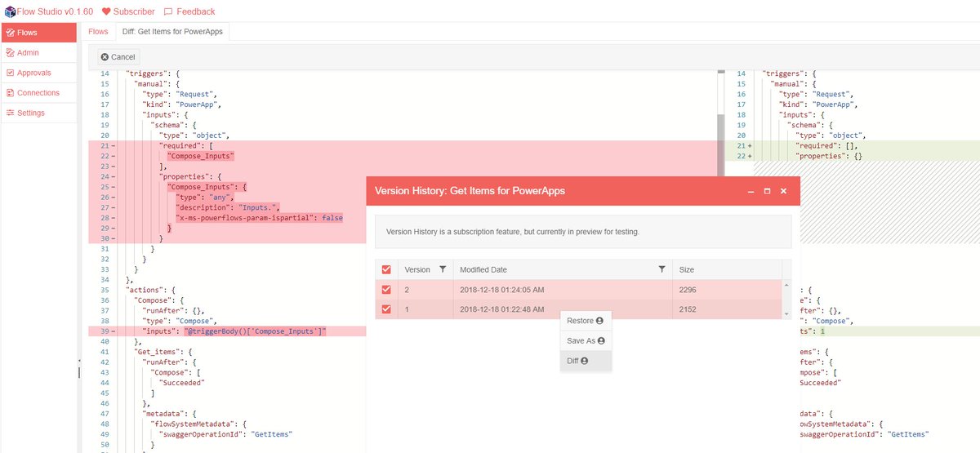The height and width of the screenshot is (453, 980).
Task: Sort by the Size column header
Action: click(686, 269)
